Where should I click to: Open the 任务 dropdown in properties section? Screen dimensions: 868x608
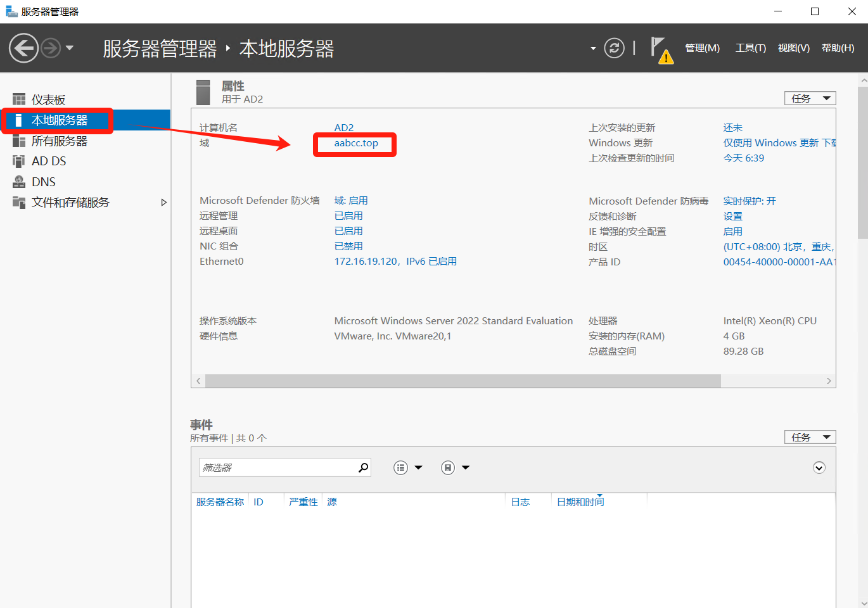pos(810,98)
